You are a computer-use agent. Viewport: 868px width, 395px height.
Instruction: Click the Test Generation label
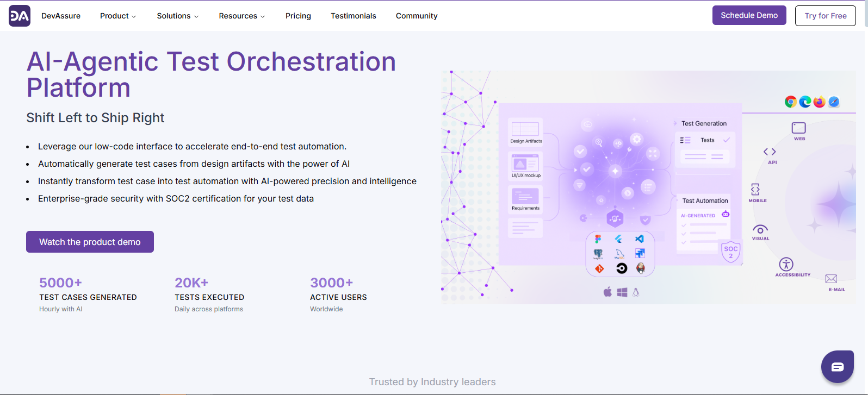pos(704,123)
